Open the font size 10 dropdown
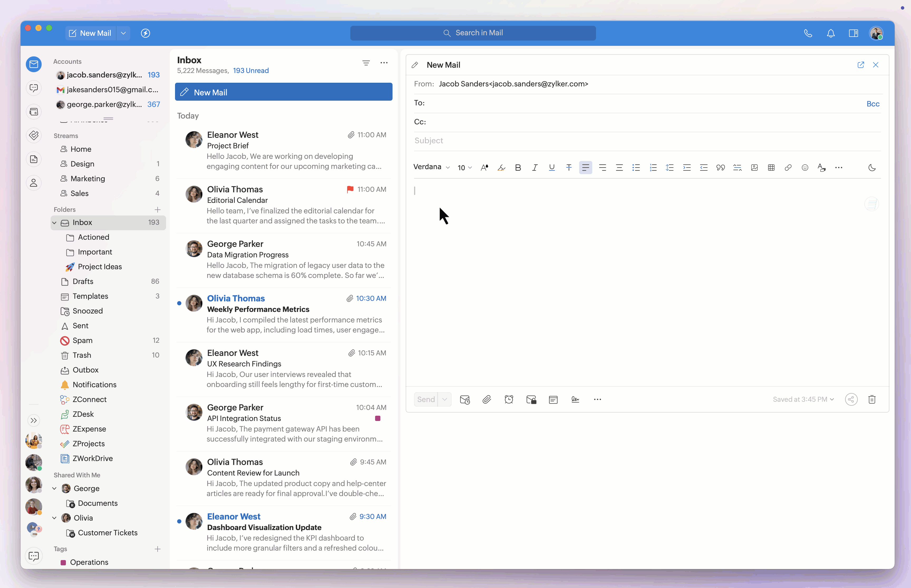This screenshot has height=588, width=911. [x=464, y=167]
